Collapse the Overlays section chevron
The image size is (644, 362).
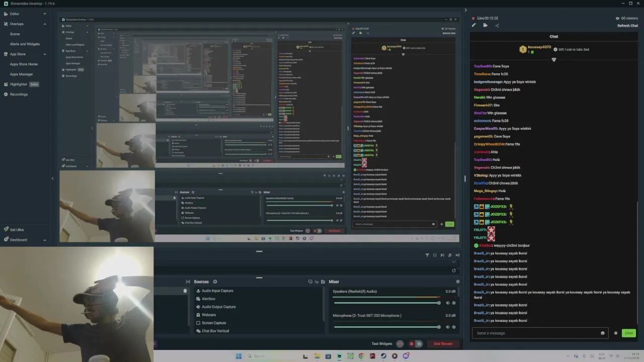tap(44, 24)
